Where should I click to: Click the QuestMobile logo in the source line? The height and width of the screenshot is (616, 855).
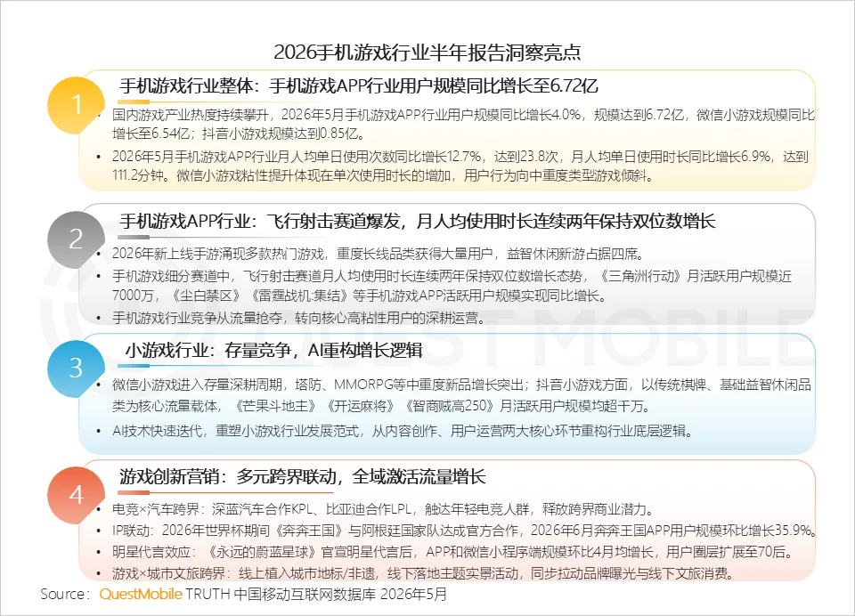[x=141, y=595]
